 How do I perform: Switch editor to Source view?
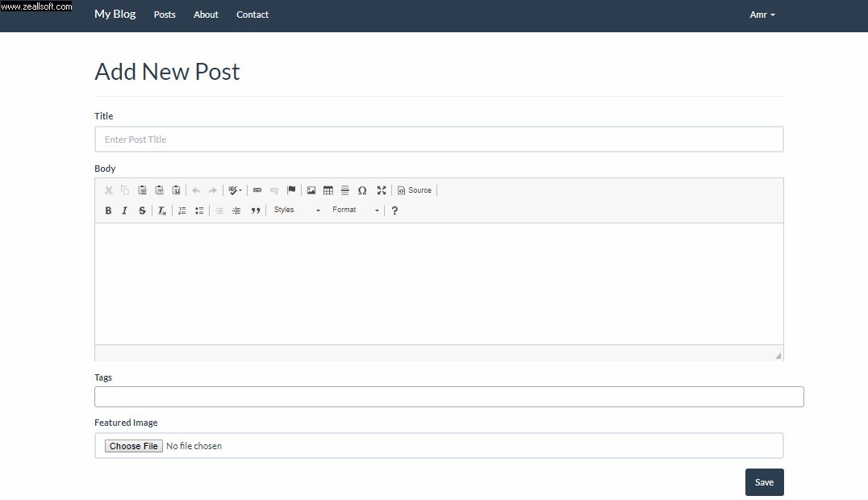click(415, 190)
